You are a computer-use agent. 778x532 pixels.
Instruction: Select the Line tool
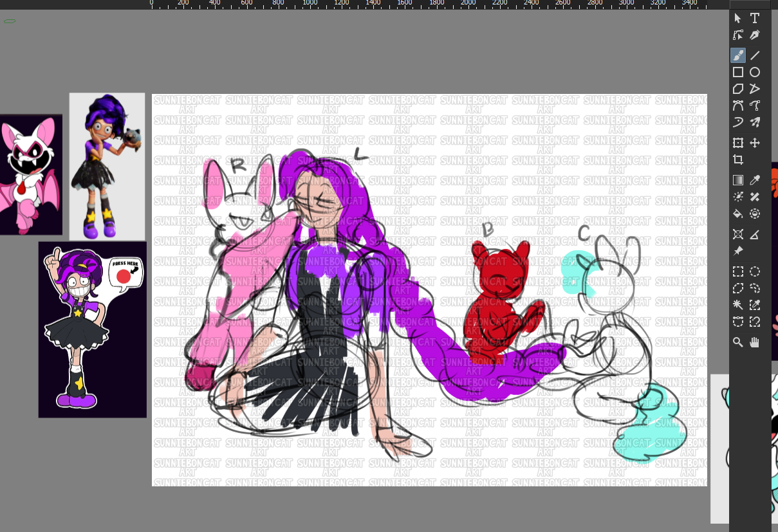(x=755, y=55)
